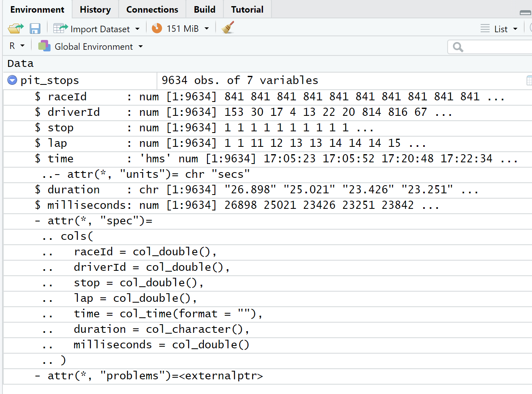The height and width of the screenshot is (394, 532).
Task: Go to the Build tab
Action: (x=204, y=9)
